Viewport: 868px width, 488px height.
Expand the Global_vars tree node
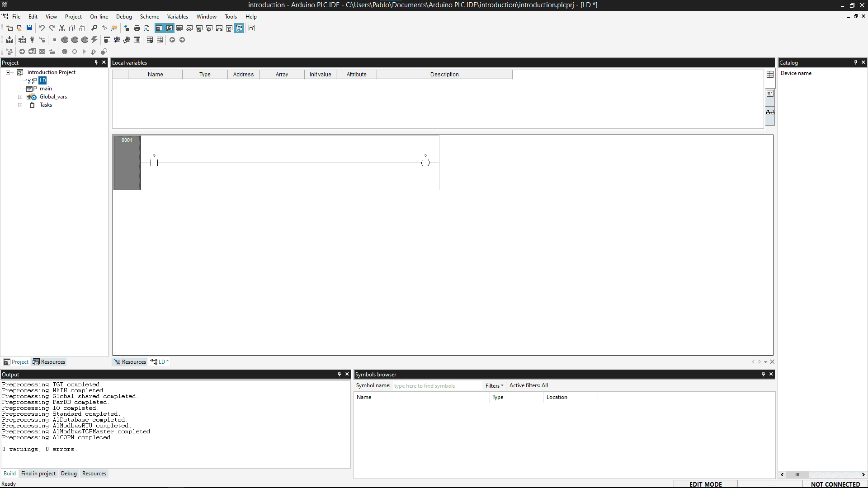(20, 97)
